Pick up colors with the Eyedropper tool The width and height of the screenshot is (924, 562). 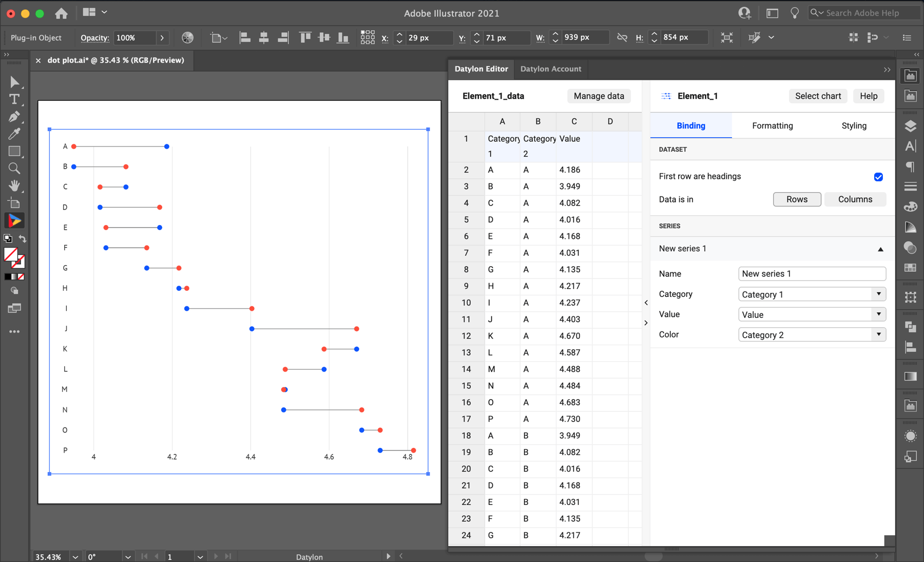pos(14,134)
